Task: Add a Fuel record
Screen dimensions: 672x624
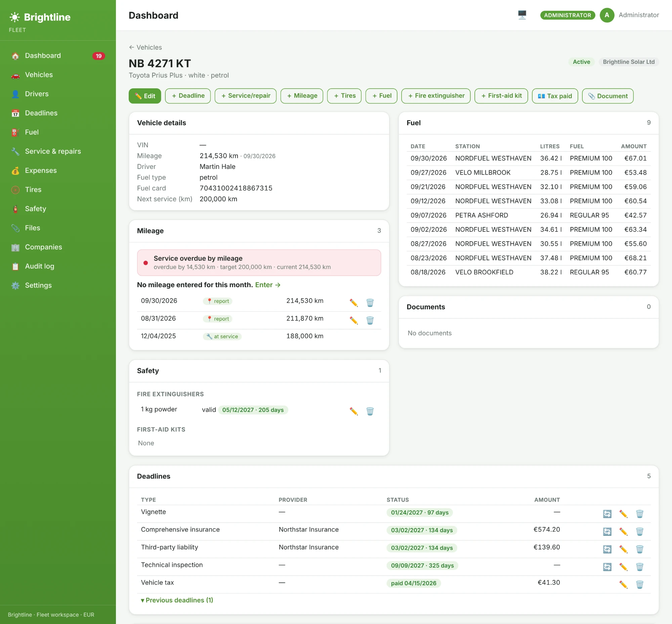Action: point(381,96)
